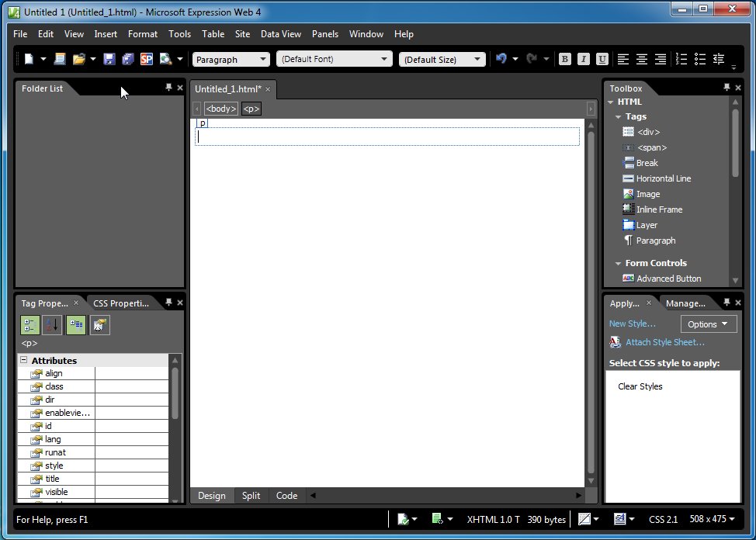The width and height of the screenshot is (756, 540).
Task: Align text right
Action: 660,59
